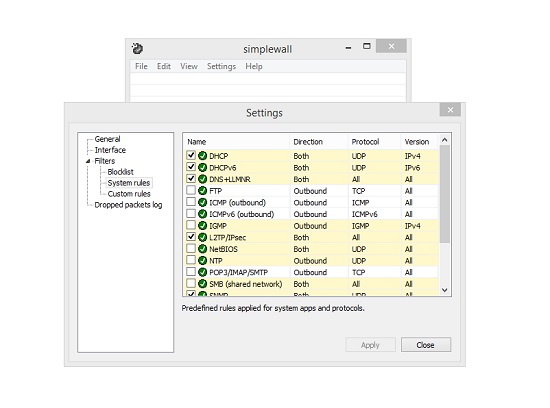Click the green icon of ICMP (outbound)
550x408 pixels.
202,202
